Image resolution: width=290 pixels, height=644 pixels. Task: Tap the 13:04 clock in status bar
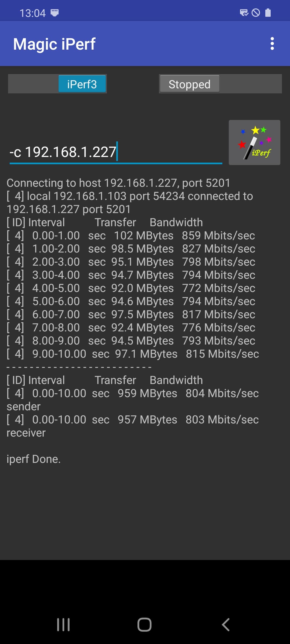point(32,13)
